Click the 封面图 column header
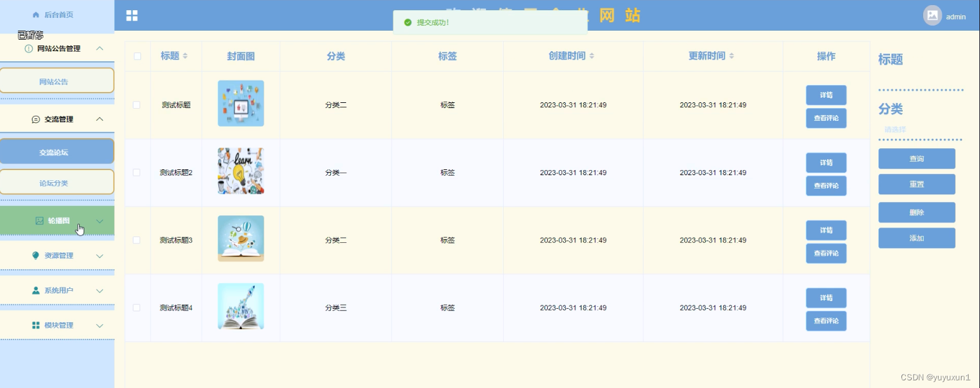Image resolution: width=980 pixels, height=388 pixels. pos(241,56)
